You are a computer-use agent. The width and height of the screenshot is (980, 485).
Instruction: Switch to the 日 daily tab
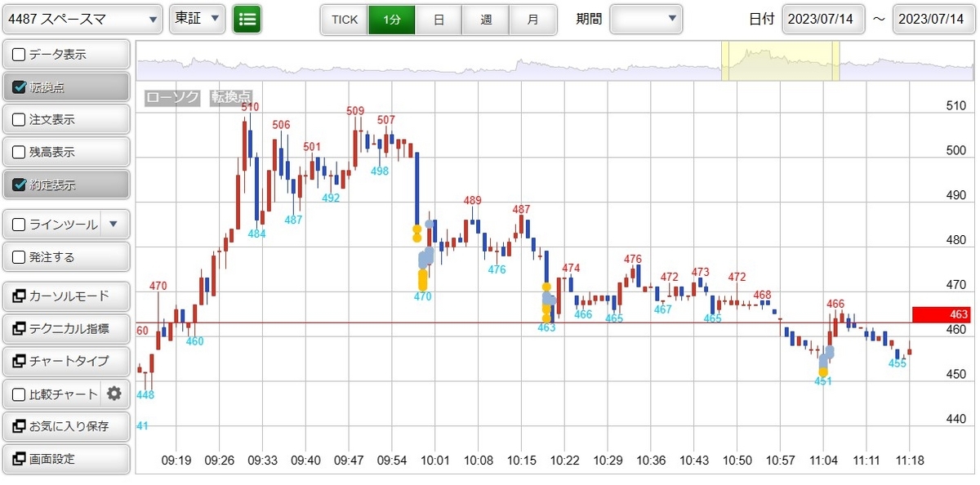(x=439, y=20)
